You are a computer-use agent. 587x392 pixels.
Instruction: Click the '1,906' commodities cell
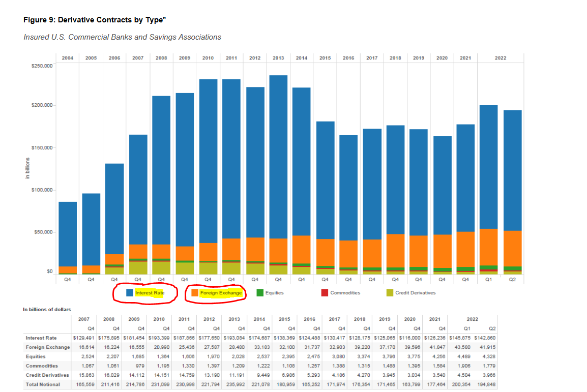[x=464, y=366]
